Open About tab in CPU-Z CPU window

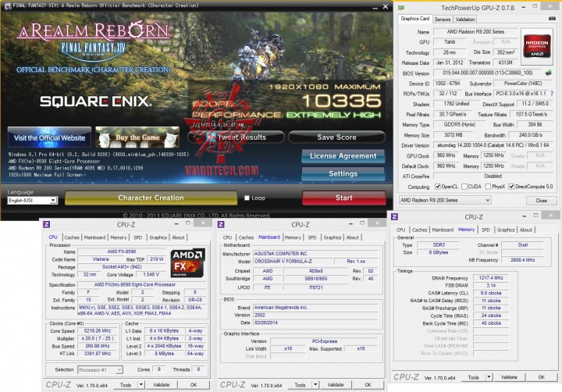178,237
